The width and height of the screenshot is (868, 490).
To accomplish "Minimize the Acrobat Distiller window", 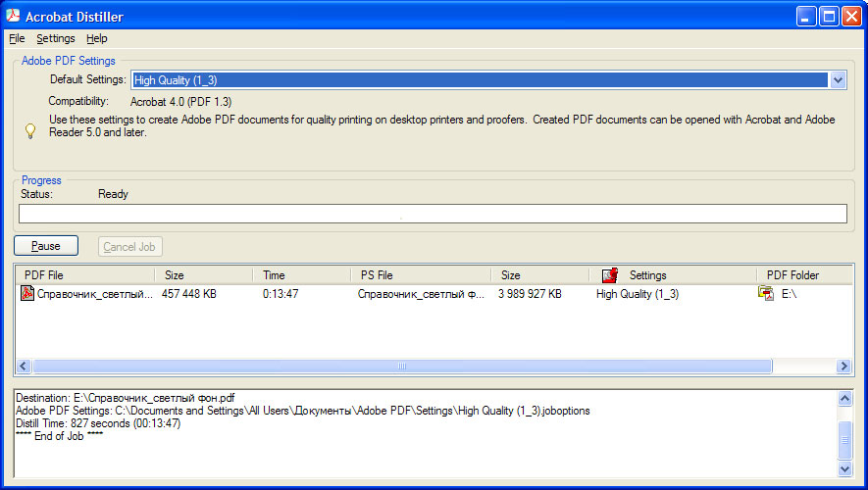I will pos(806,16).
